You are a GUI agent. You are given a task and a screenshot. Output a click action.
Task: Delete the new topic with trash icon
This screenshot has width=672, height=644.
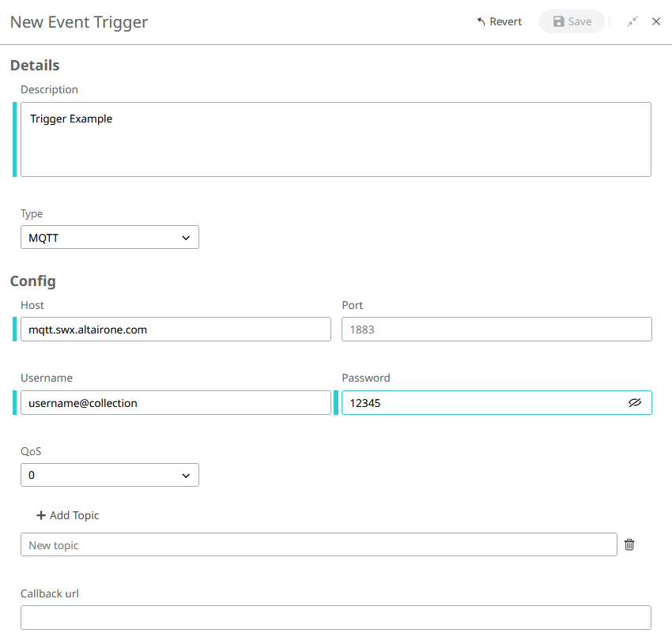pyautogui.click(x=629, y=544)
